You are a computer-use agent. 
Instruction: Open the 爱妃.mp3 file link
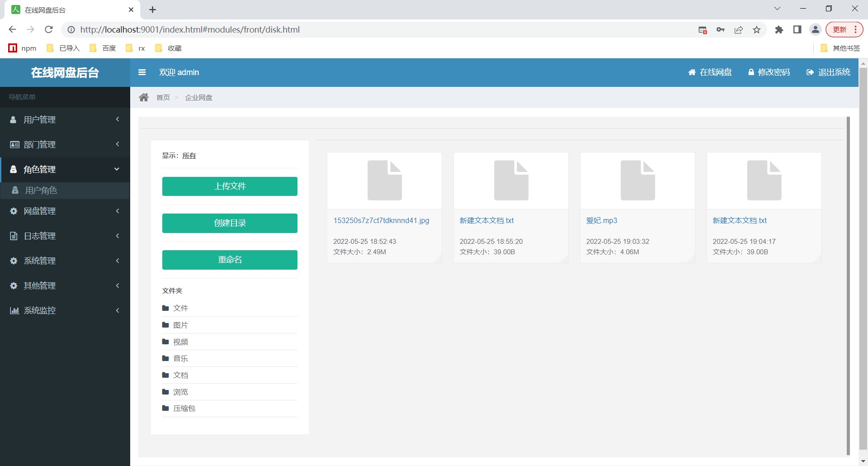click(x=602, y=221)
